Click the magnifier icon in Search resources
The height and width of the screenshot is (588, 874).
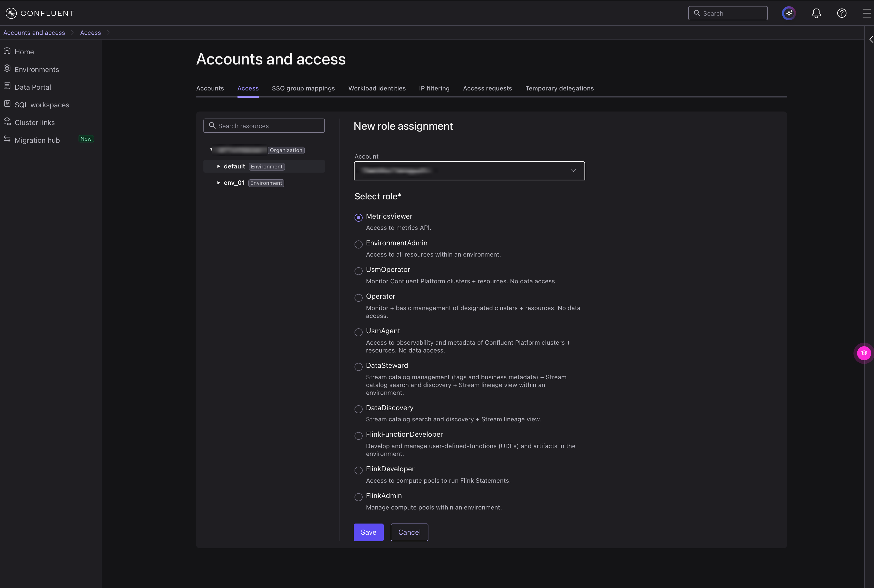[x=212, y=126]
